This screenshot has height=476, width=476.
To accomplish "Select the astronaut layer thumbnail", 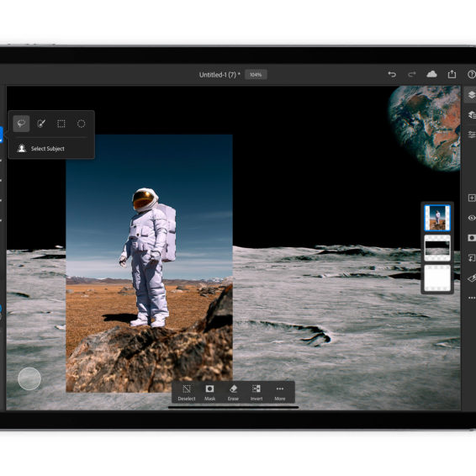I will [x=437, y=218].
